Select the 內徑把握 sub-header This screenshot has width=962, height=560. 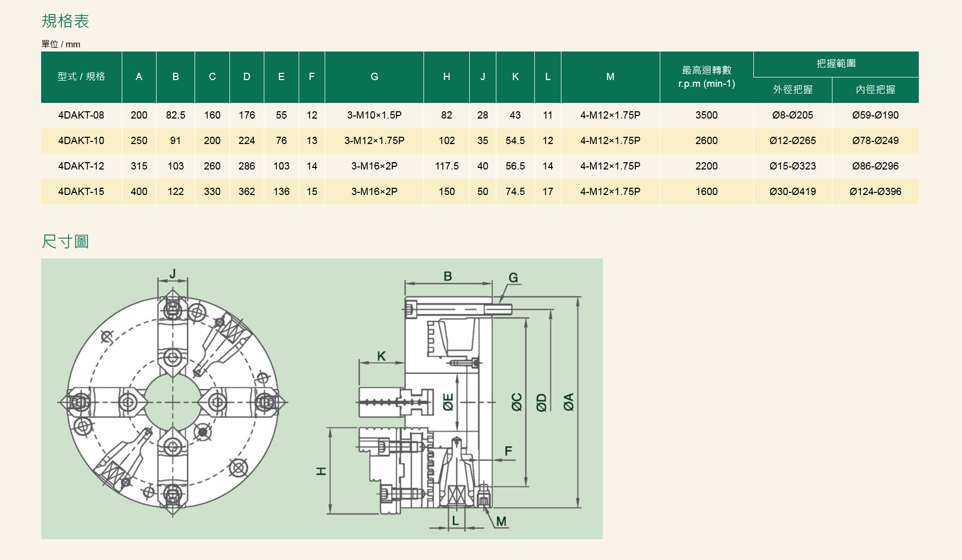875,90
